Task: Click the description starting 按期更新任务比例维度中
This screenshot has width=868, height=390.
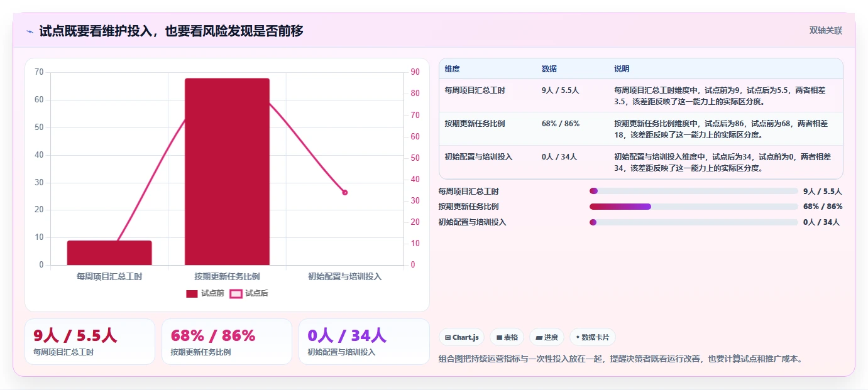Action: tap(721, 129)
